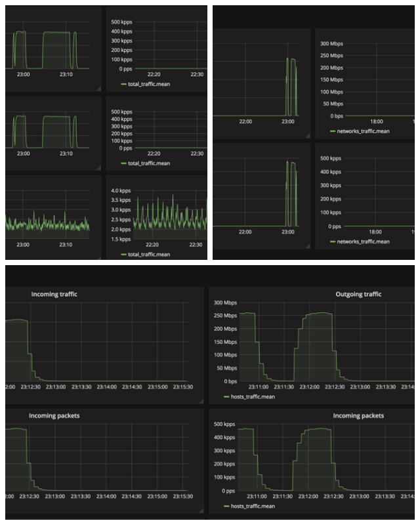Click resize corner of the noisy bottom-left graph panel
The image size is (420, 525).
click(x=98, y=257)
